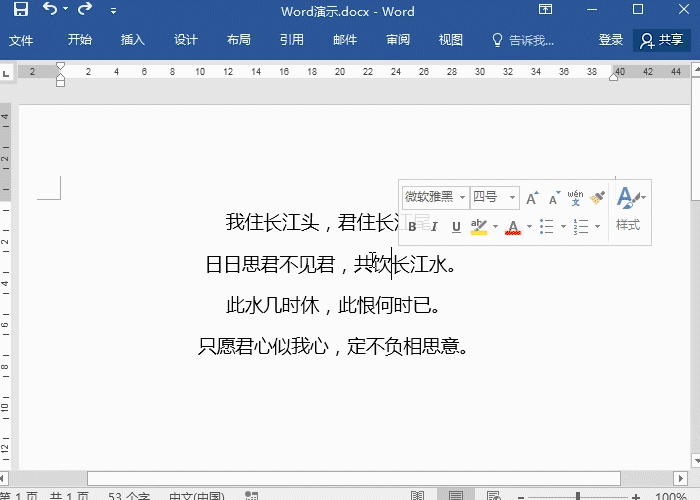The width and height of the screenshot is (700, 500).
Task: Click the vertical scrollbar up arrow
Action: click(695, 70)
